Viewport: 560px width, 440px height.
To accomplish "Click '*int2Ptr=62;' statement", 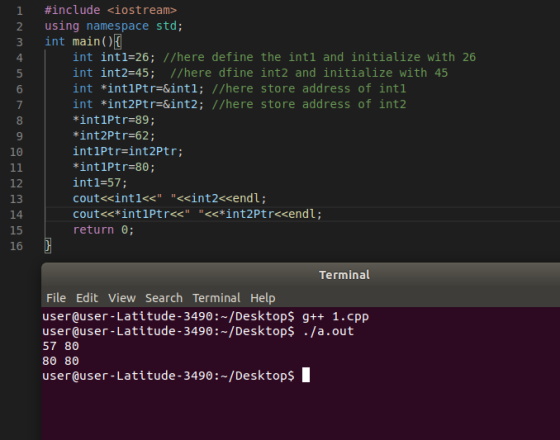I will [114, 136].
